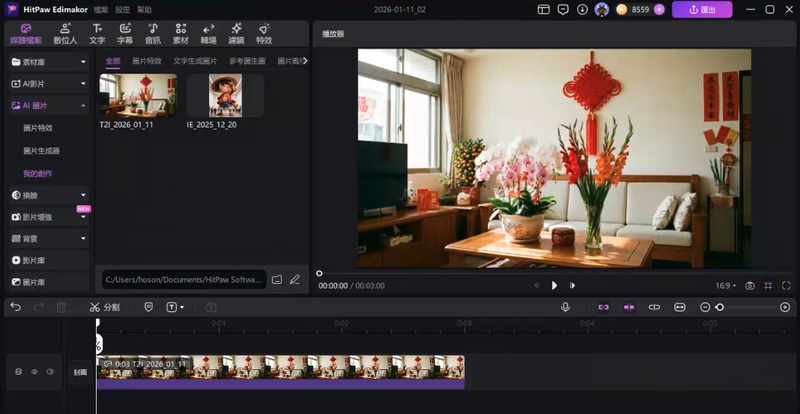The width and height of the screenshot is (800, 414).
Task: Open the 影片庫 video library
Action: [x=49, y=260]
